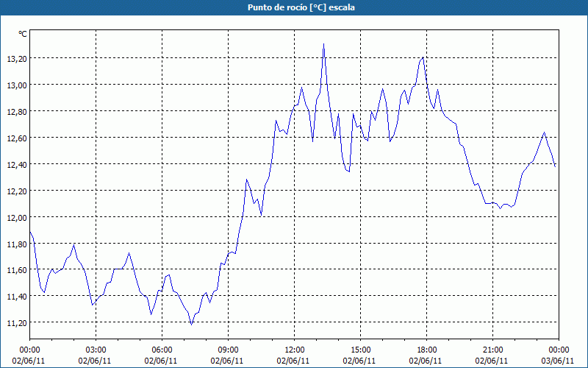Click the 03/06/11 date label
Viewport: 588px width, 368px height.
coord(558,361)
